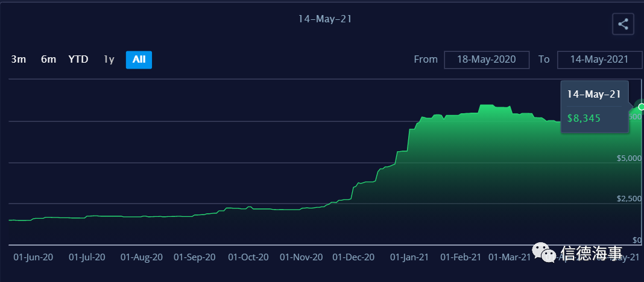Click the 01-Sep-20 axis label
The height and width of the screenshot is (282, 644).
(194, 257)
